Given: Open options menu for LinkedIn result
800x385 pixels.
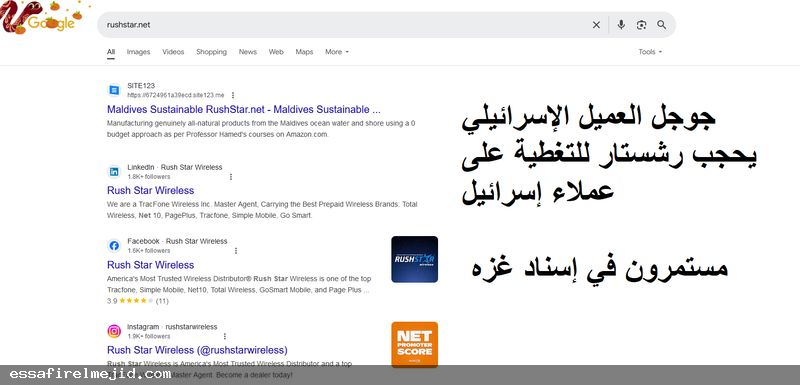Looking at the screenshot, I should tap(231, 176).
